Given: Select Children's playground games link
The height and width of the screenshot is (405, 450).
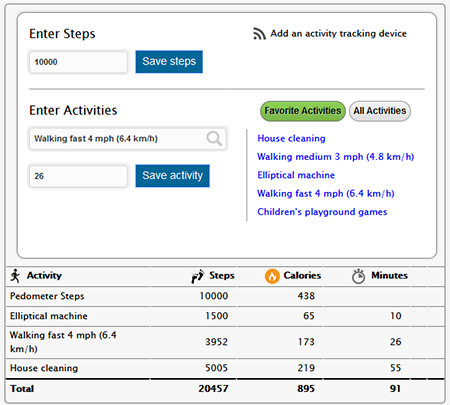Looking at the screenshot, I should pos(322,212).
